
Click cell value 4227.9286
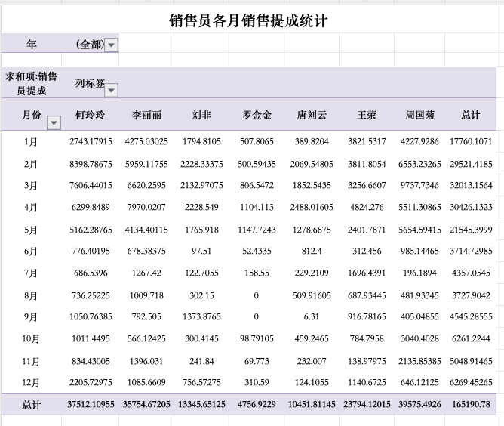pyautogui.click(x=419, y=141)
